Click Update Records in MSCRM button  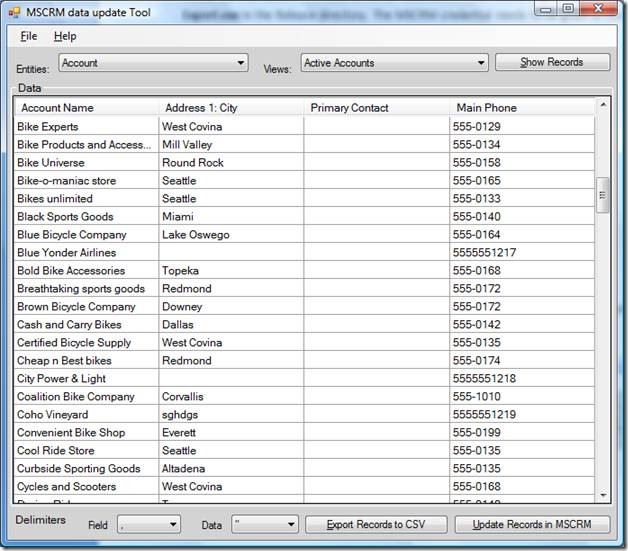pos(532,524)
